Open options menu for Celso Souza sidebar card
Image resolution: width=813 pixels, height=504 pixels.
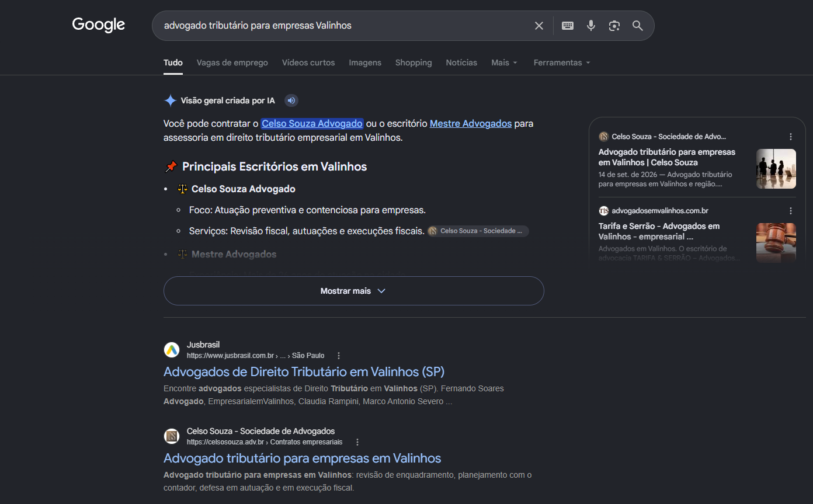[791, 137]
